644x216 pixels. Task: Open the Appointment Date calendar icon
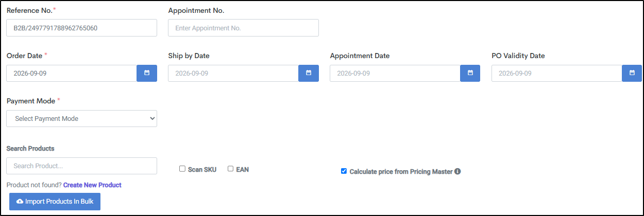(x=470, y=73)
